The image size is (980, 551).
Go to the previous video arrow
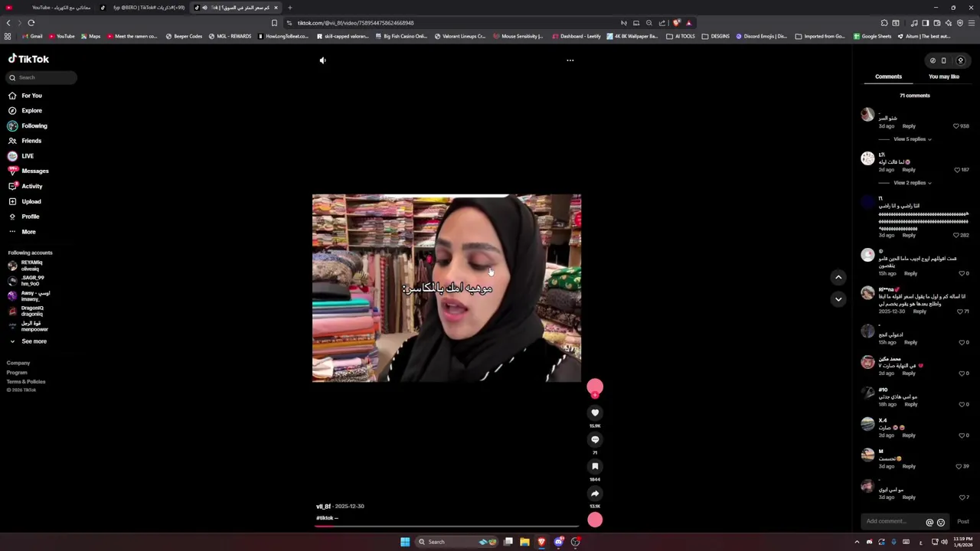838,277
